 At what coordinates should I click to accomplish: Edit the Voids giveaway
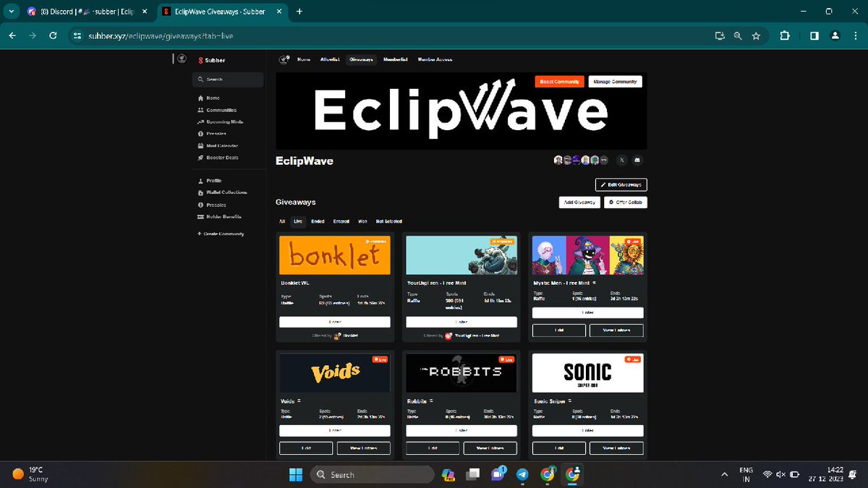[306, 448]
